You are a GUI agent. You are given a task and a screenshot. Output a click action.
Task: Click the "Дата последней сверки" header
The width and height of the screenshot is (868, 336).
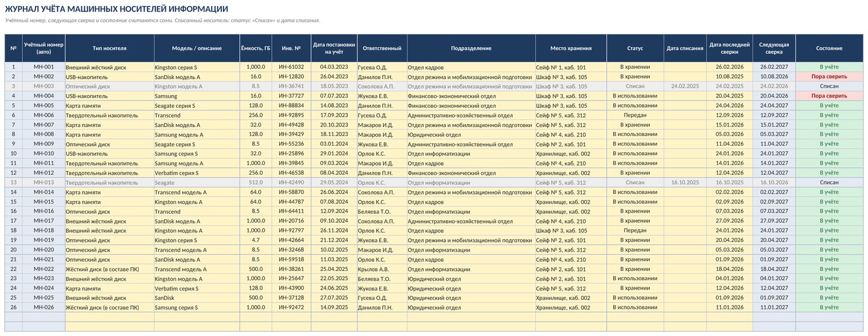click(729, 48)
